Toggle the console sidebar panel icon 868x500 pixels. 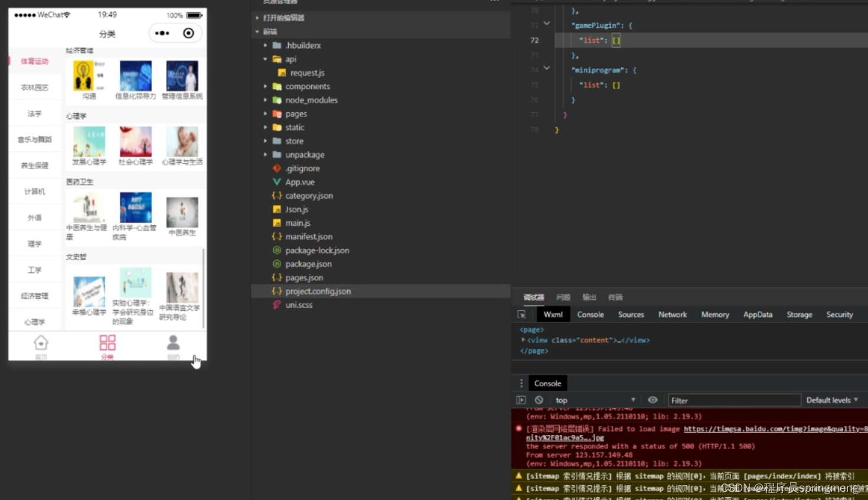coord(521,400)
